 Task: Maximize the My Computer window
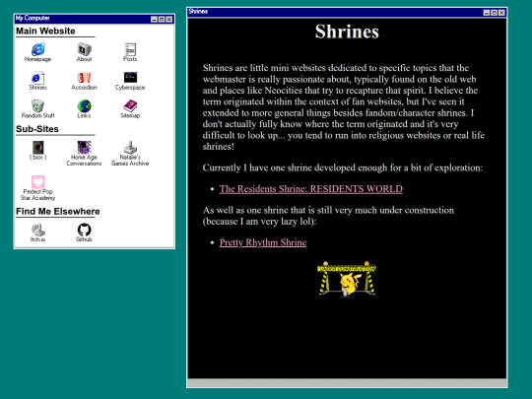point(162,20)
